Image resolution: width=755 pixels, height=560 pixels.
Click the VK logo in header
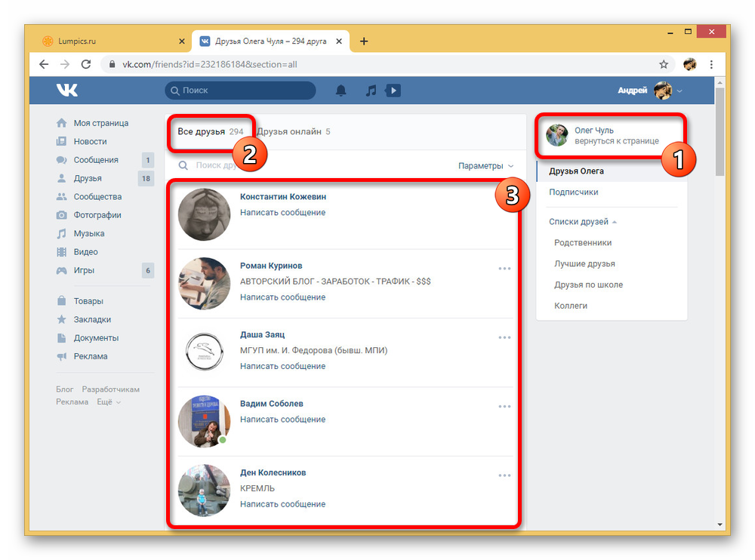[x=67, y=90]
